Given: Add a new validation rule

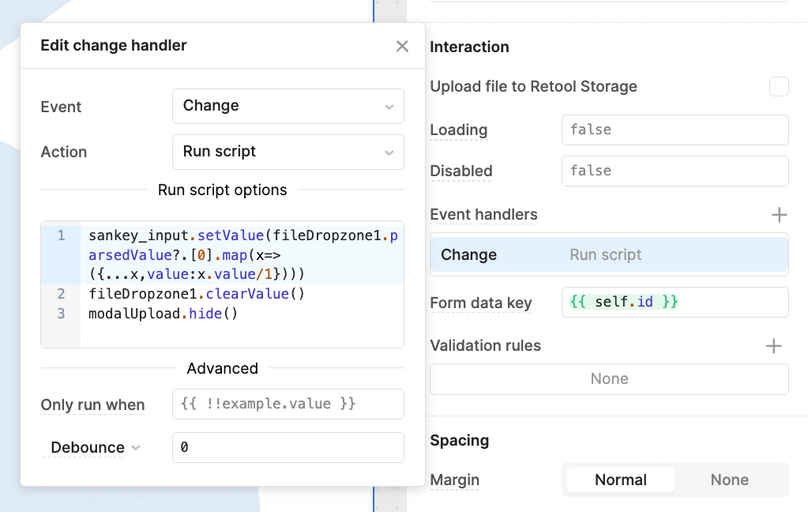Looking at the screenshot, I should point(773,345).
